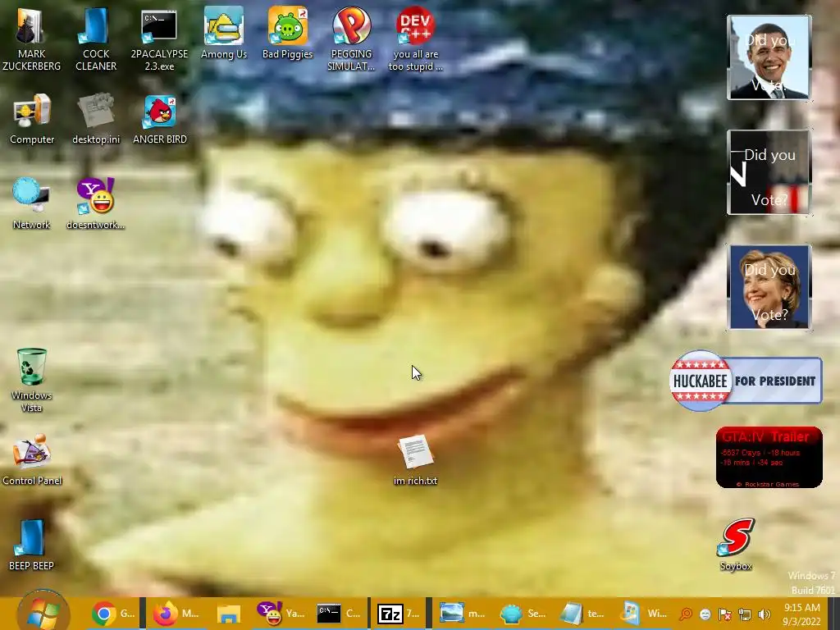The image size is (840, 630).
Task: Open File Explorer from taskbar
Action: pyautogui.click(x=229, y=614)
